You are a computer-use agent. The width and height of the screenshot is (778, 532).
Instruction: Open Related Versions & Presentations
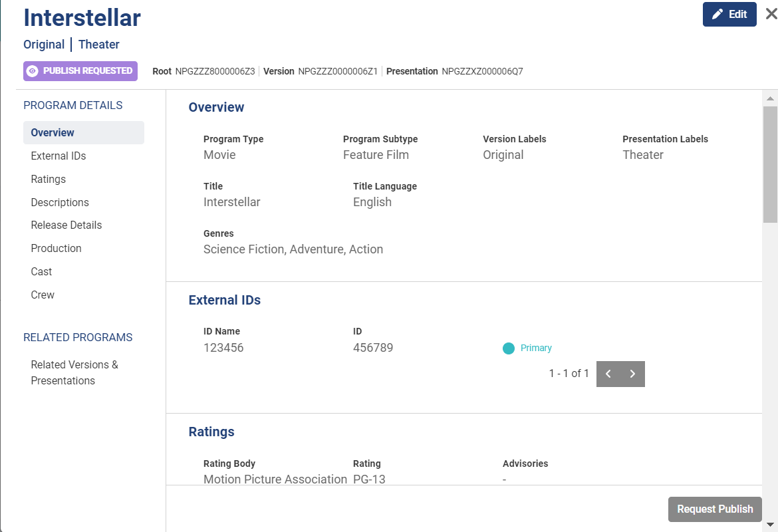[74, 373]
